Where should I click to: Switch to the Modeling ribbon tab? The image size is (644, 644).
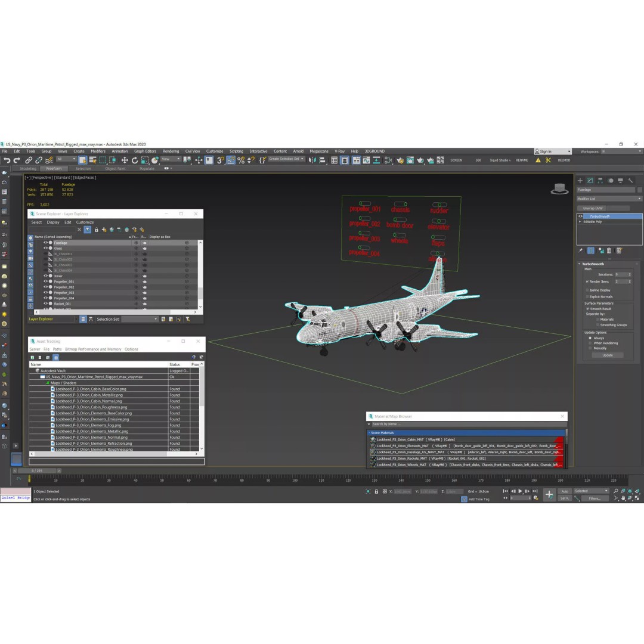coord(28,168)
